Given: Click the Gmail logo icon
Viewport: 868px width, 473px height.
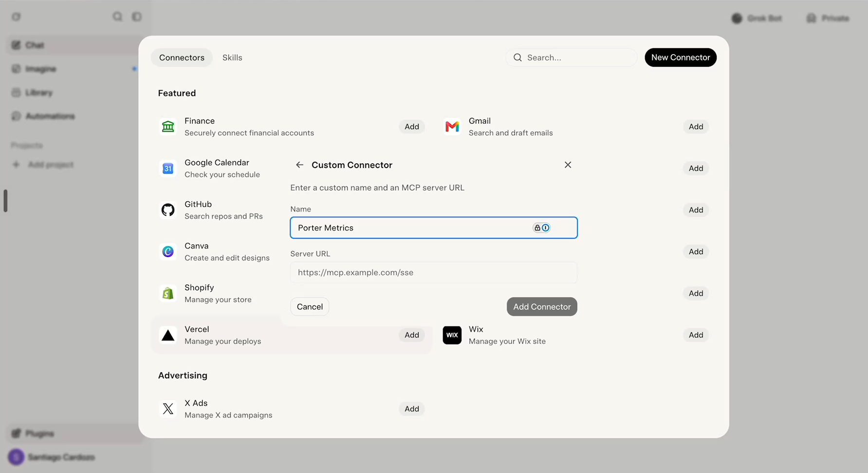Looking at the screenshot, I should (452, 127).
